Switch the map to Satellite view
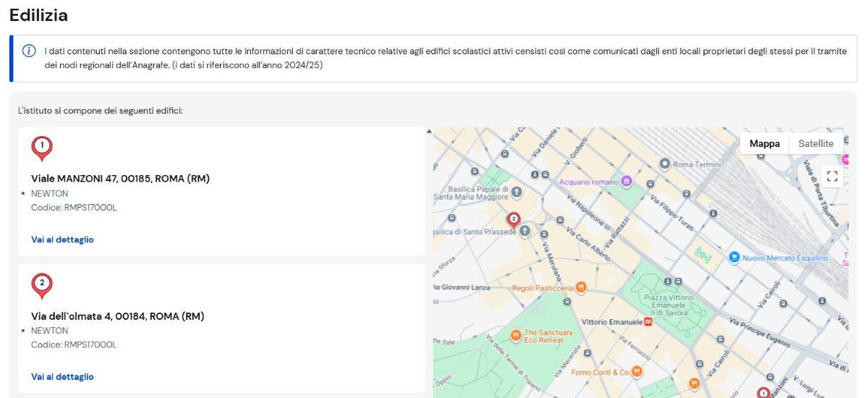 point(815,143)
